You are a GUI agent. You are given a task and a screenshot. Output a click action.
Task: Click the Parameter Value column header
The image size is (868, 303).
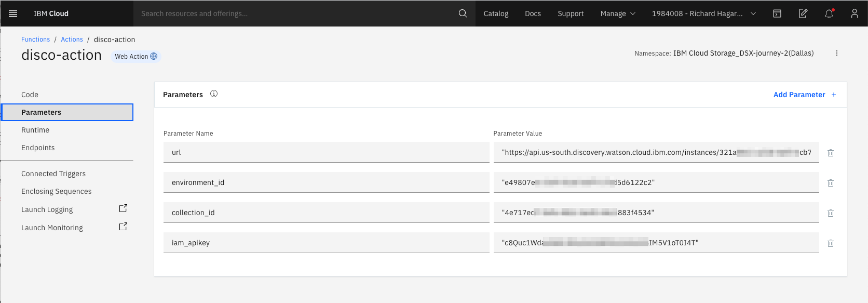518,134
